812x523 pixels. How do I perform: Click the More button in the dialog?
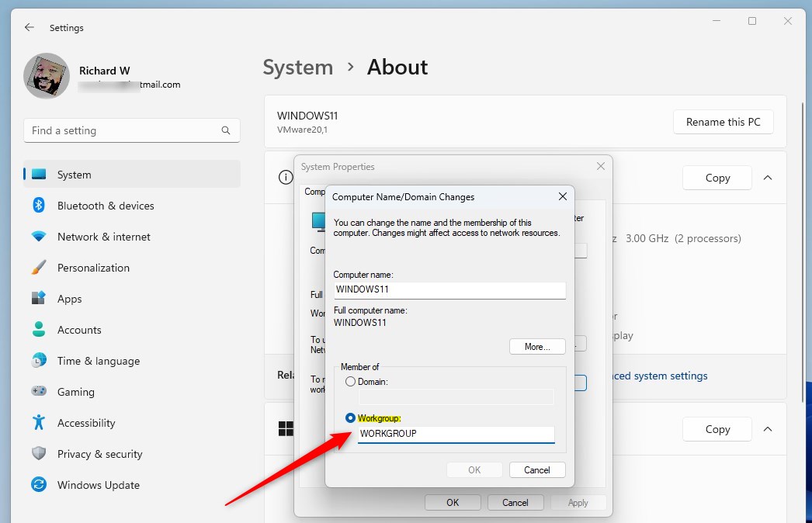[537, 346]
